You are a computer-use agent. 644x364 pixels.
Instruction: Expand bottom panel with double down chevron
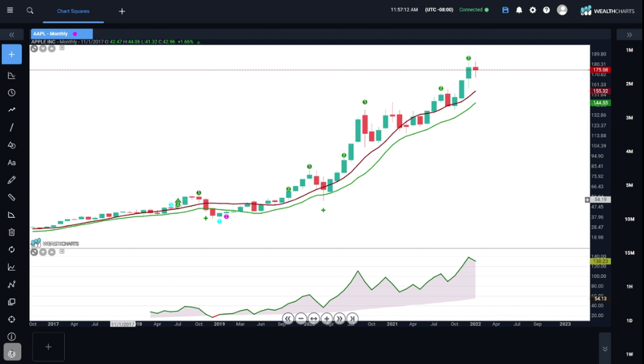click(x=605, y=349)
